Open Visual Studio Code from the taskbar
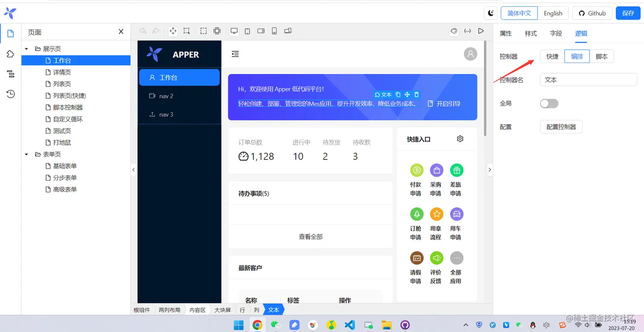The image size is (644, 332). [350, 325]
